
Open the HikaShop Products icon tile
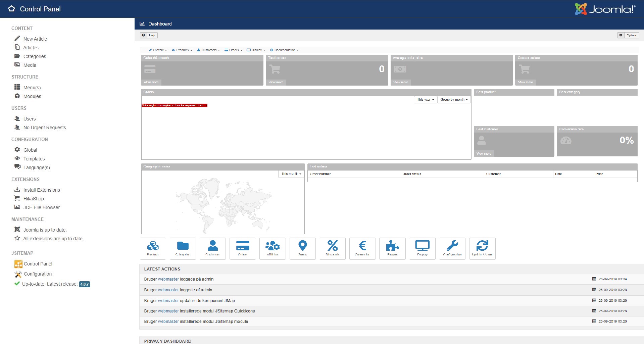(x=153, y=248)
